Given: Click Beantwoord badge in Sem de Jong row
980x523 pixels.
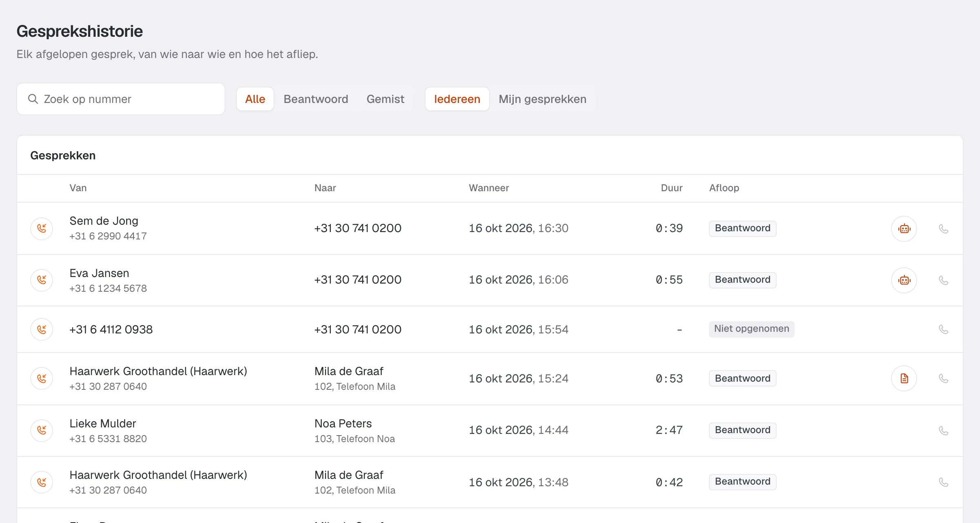Looking at the screenshot, I should click(x=743, y=228).
